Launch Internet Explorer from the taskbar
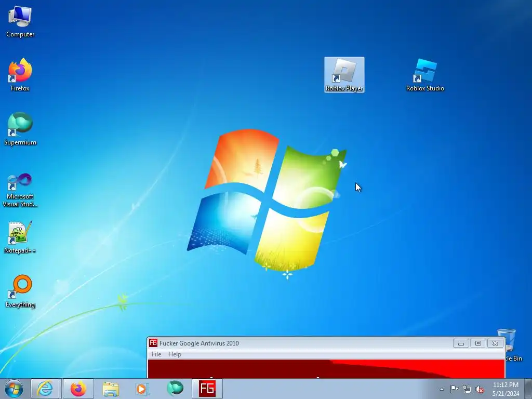 (x=46, y=389)
